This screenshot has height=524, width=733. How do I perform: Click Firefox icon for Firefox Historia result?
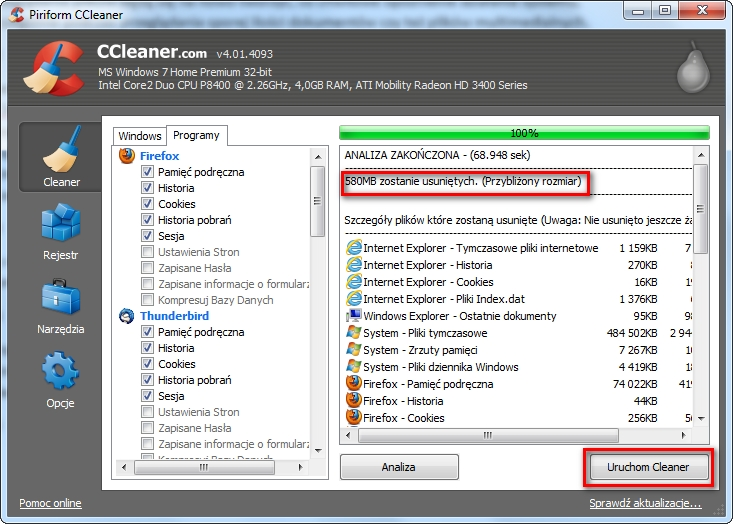pyautogui.click(x=354, y=401)
